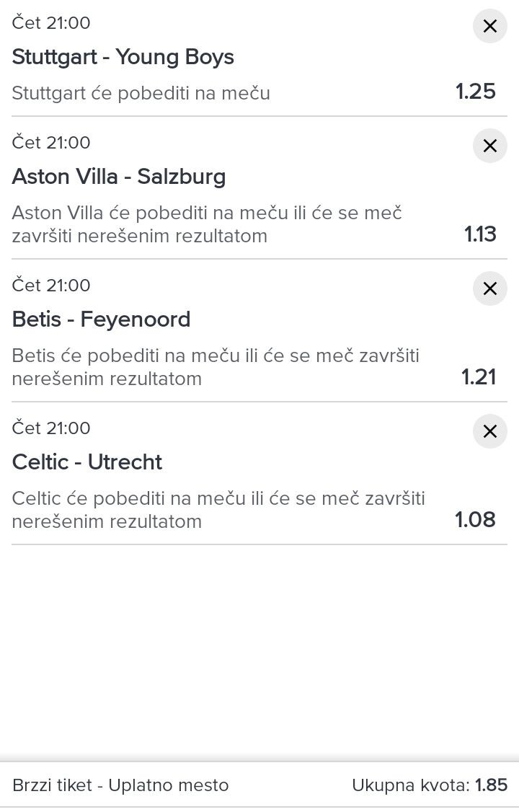
Task: Click the 1.25 odds for Stuttgart win
Action: click(x=476, y=91)
